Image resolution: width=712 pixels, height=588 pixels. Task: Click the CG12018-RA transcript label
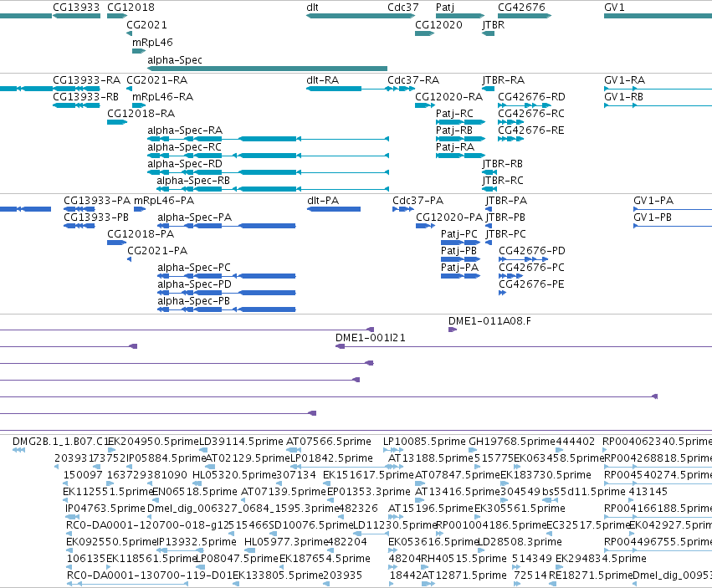click(141, 114)
